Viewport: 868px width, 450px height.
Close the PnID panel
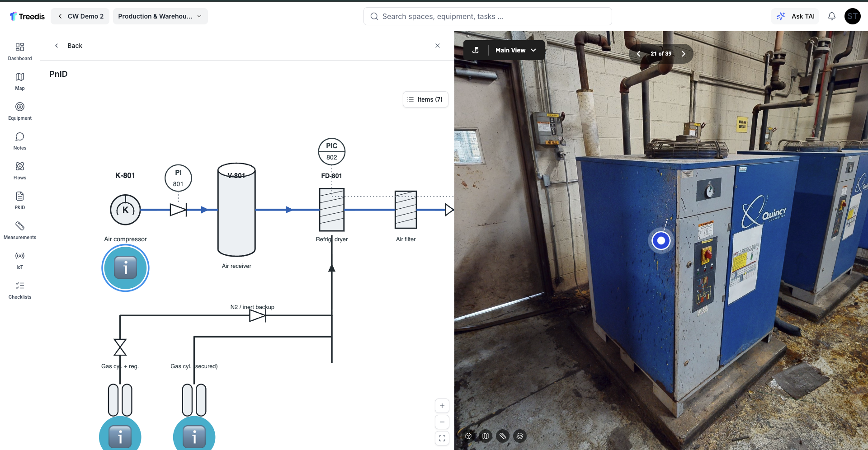[x=438, y=46]
